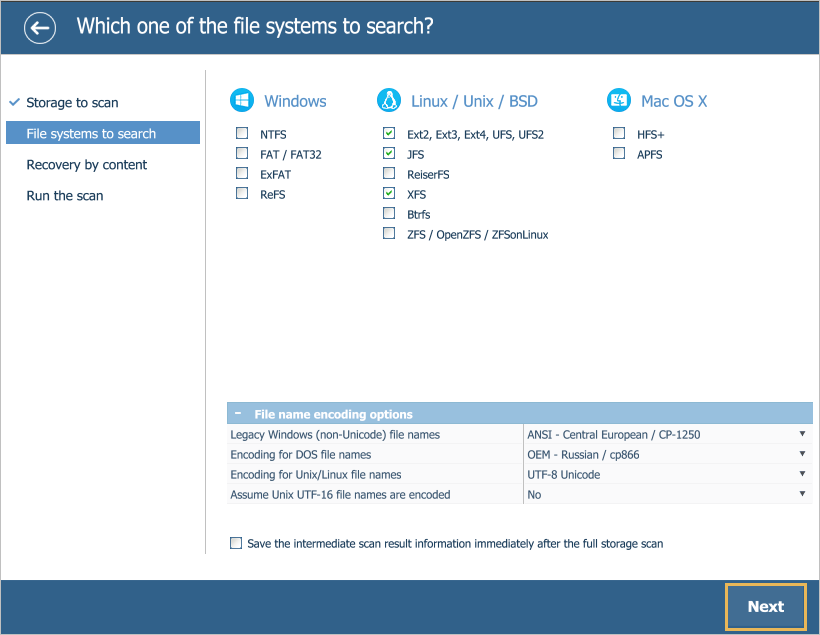Open Unix/Linux file names encoding dropdown

pos(667,474)
